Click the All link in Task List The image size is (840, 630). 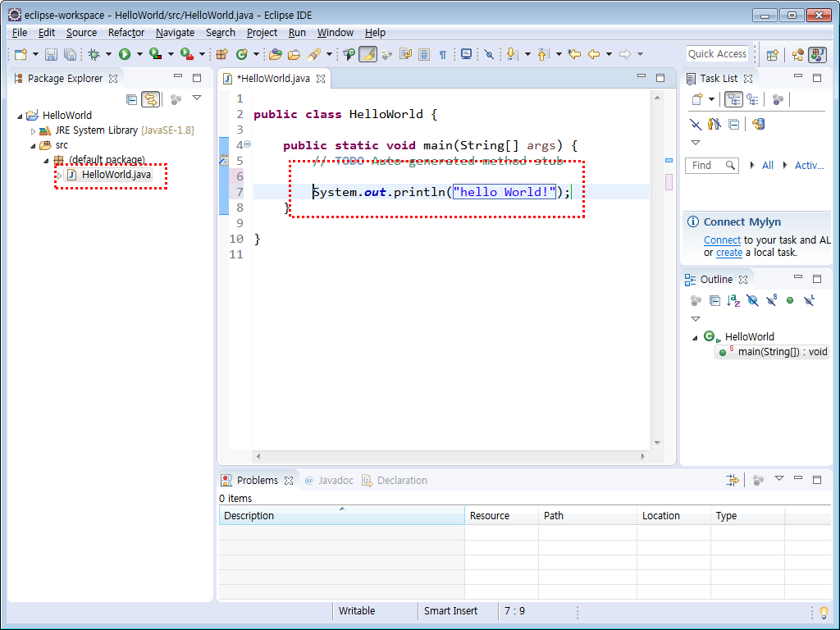(768, 166)
